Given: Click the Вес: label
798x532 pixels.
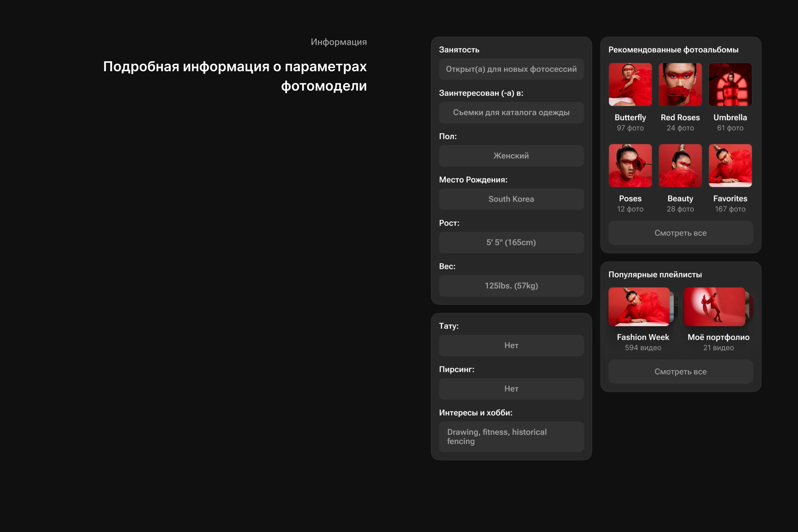Looking at the screenshot, I should coord(447,266).
